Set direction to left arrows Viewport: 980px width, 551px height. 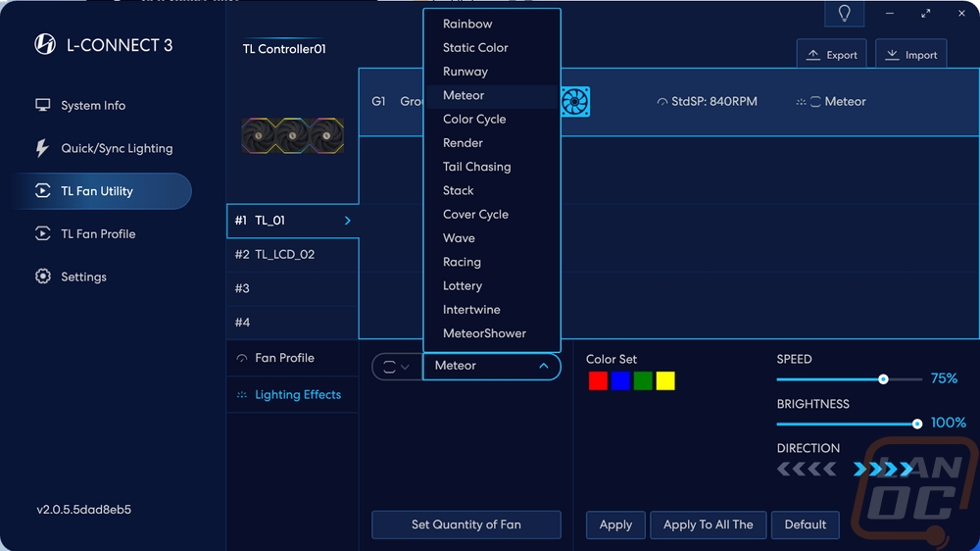point(807,469)
